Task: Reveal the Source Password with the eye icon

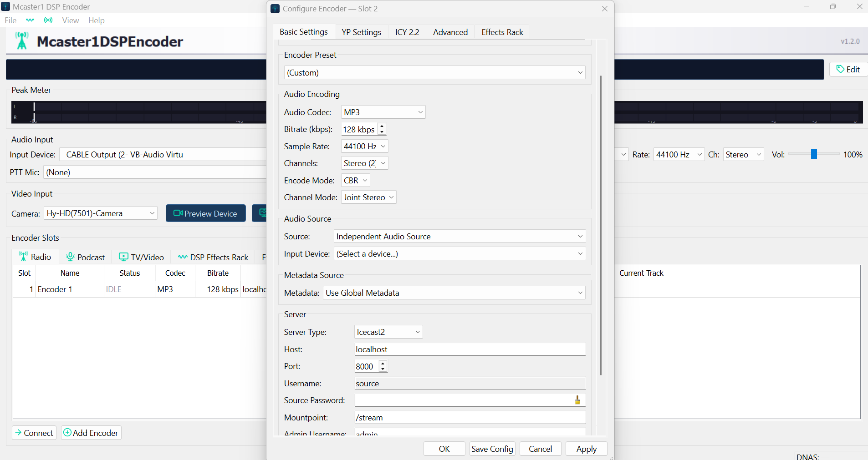Action: tap(577, 400)
